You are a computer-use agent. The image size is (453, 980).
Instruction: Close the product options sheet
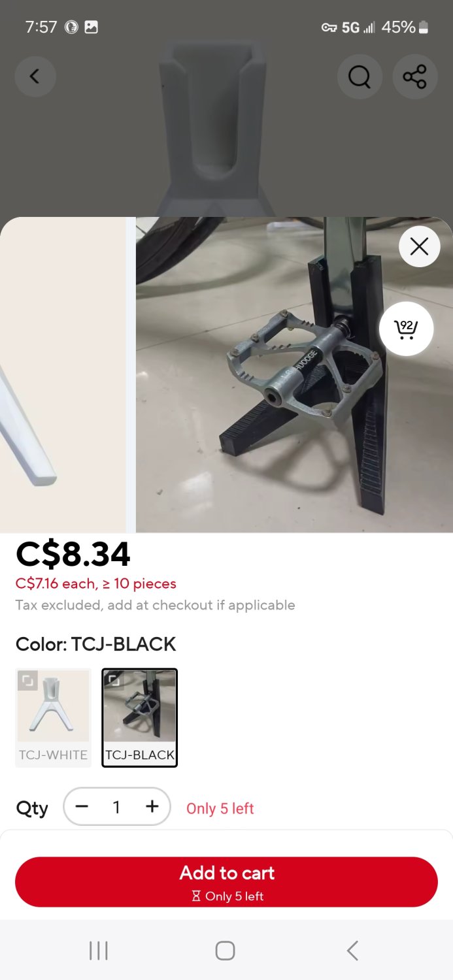point(419,246)
